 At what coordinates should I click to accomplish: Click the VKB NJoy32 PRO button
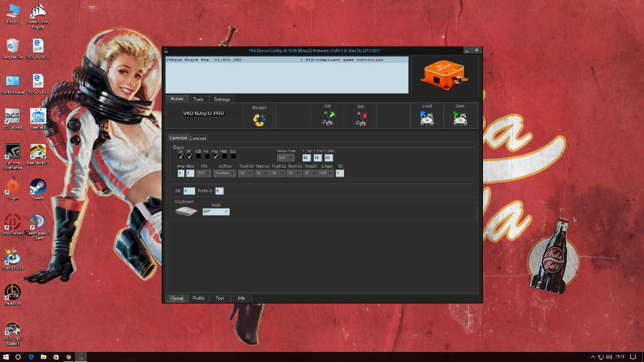pos(204,113)
